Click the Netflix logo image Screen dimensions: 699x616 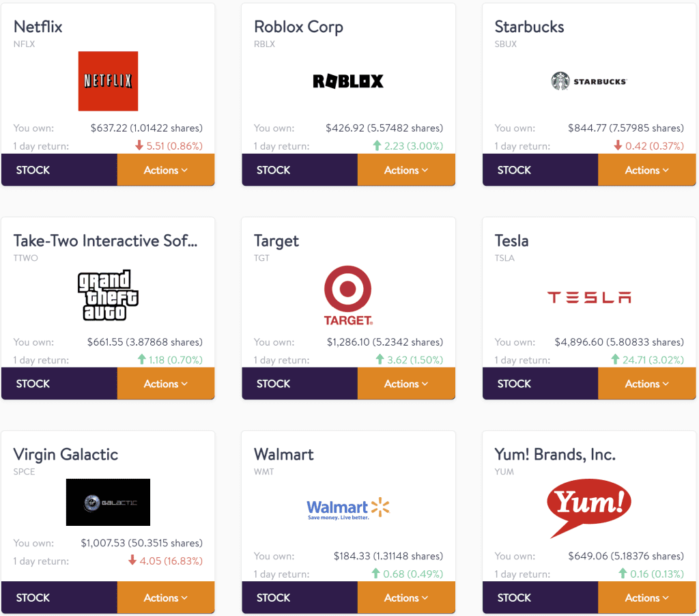[108, 81]
